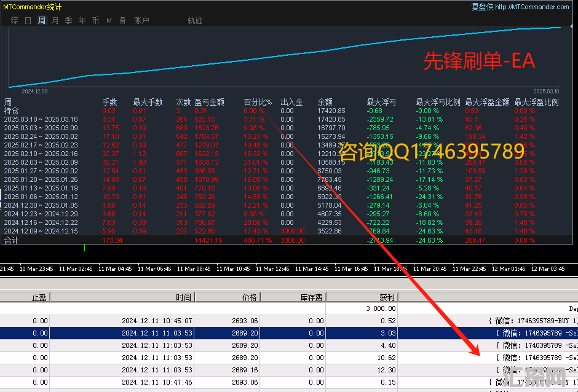This screenshot has height=392, width=578.
Task: Open the 年 yearly statistics tab
Action: [82, 20]
